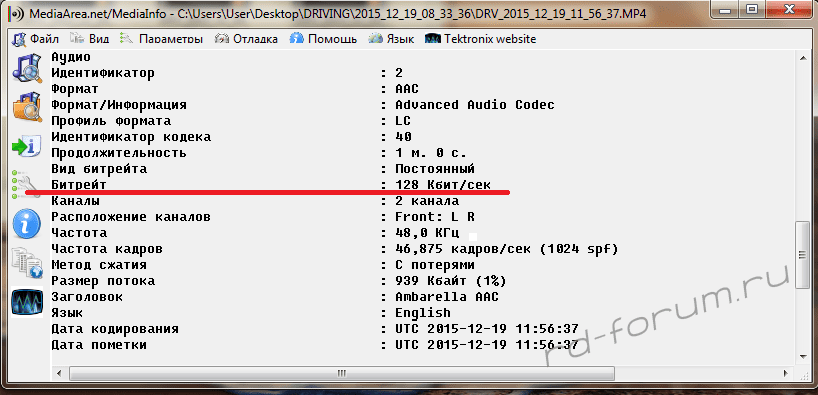
Task: Open preferences via the wrench icon
Action: click(25, 184)
